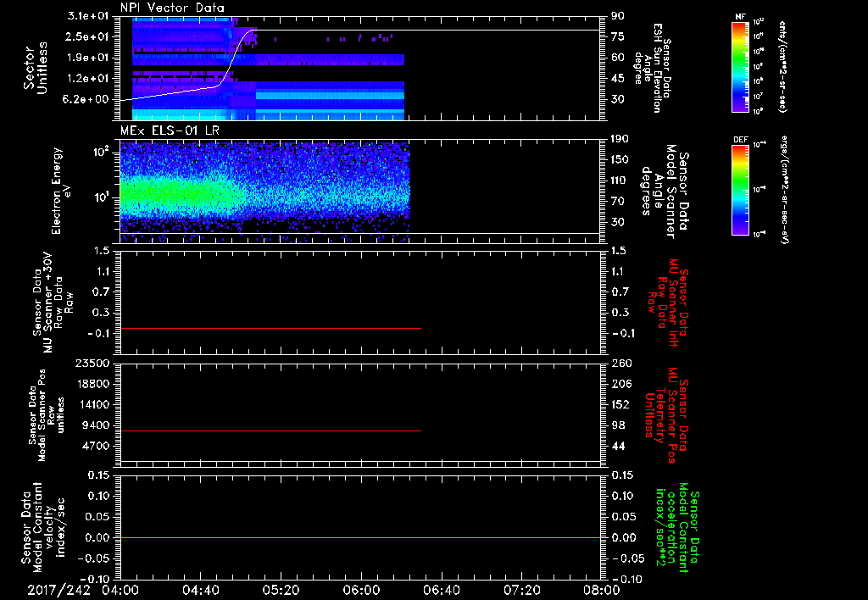Click the red 'MU Scanner Pos Telemetry' axis title
The image size is (868, 600).
tap(666, 415)
